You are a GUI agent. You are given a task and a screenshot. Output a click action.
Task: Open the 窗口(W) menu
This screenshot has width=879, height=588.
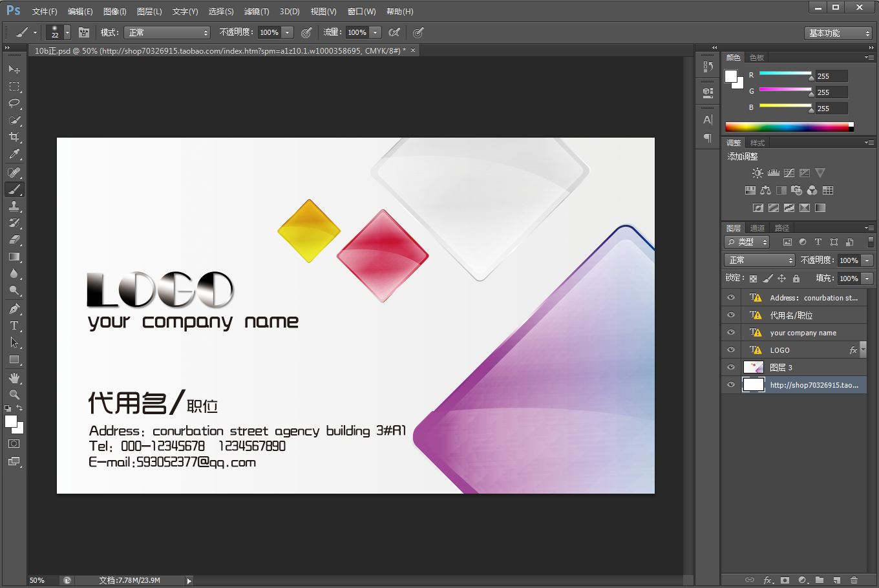361,12
